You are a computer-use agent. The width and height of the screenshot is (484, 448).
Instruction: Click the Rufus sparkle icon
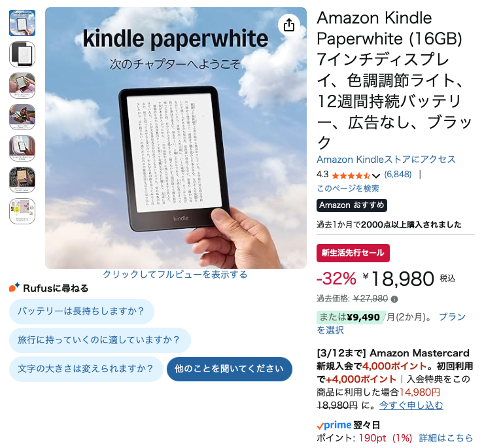(14, 287)
